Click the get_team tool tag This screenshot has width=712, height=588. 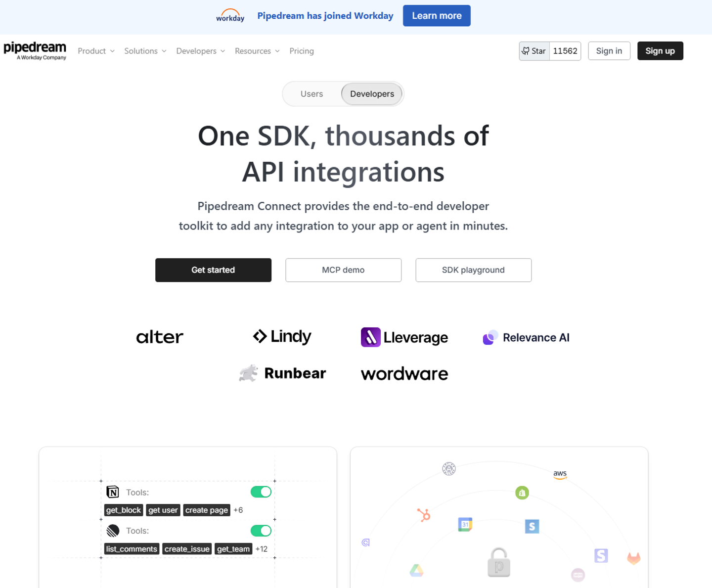(x=233, y=549)
